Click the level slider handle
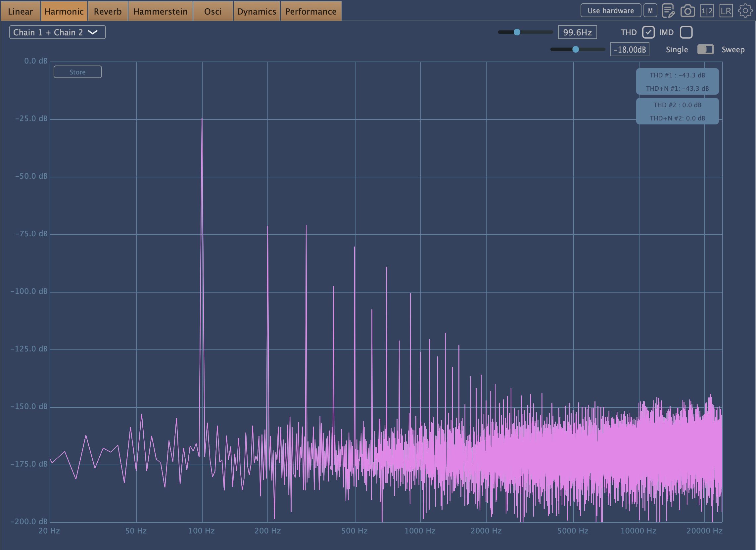 [x=576, y=49]
